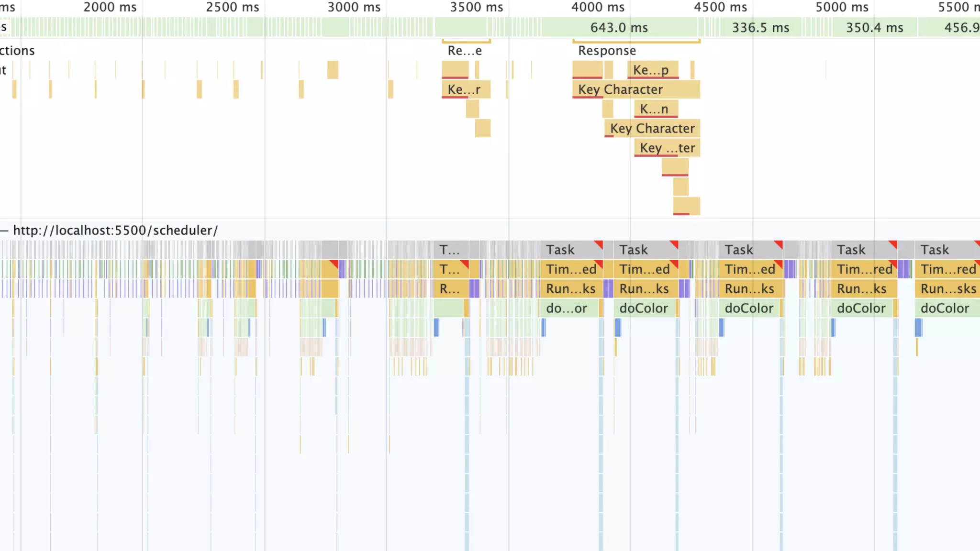Select the Ke...r interaction bar

click(x=466, y=89)
